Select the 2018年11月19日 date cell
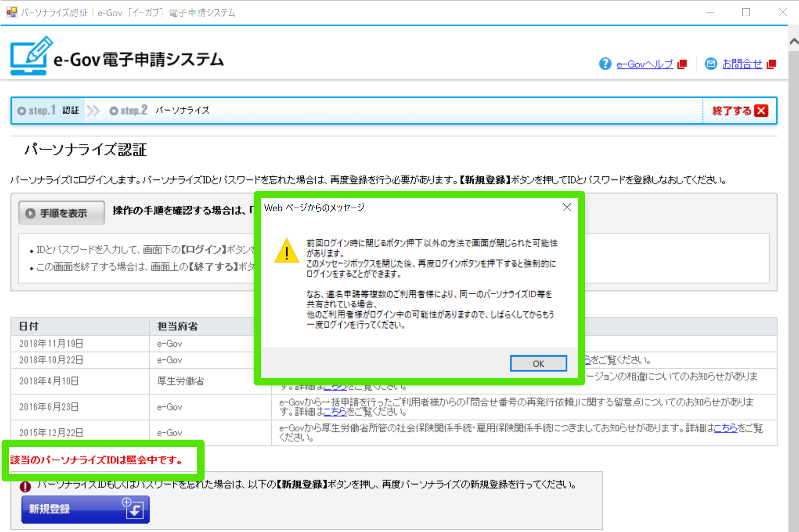This screenshot has height=532, width=799. tap(80, 344)
